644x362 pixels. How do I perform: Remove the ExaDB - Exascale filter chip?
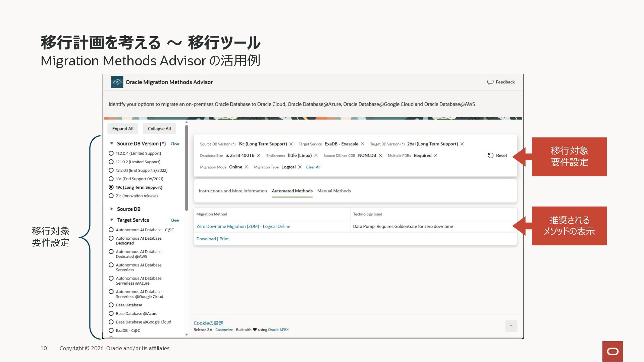coord(363,144)
